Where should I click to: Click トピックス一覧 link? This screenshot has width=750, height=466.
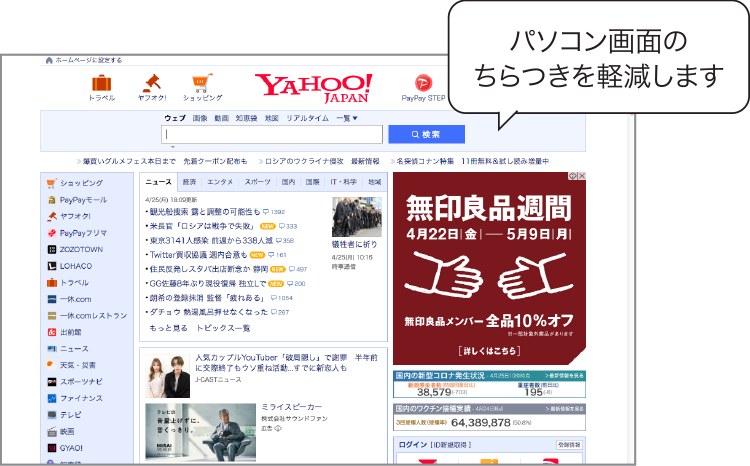click(x=223, y=328)
